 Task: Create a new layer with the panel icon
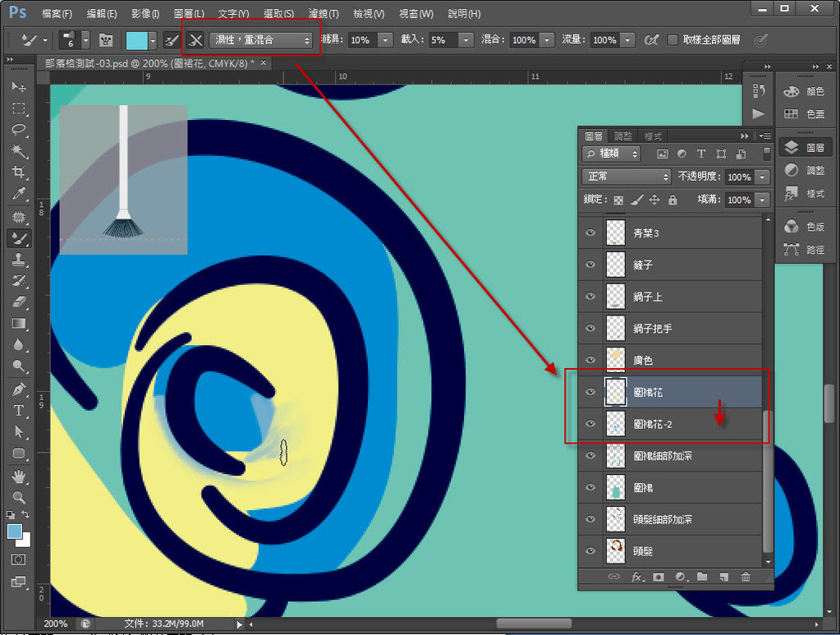pyautogui.click(x=724, y=577)
